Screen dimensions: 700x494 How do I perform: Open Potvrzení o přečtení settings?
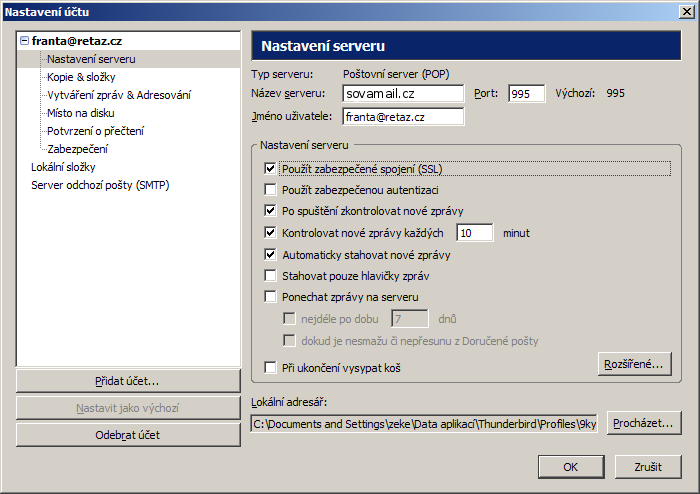(95, 131)
